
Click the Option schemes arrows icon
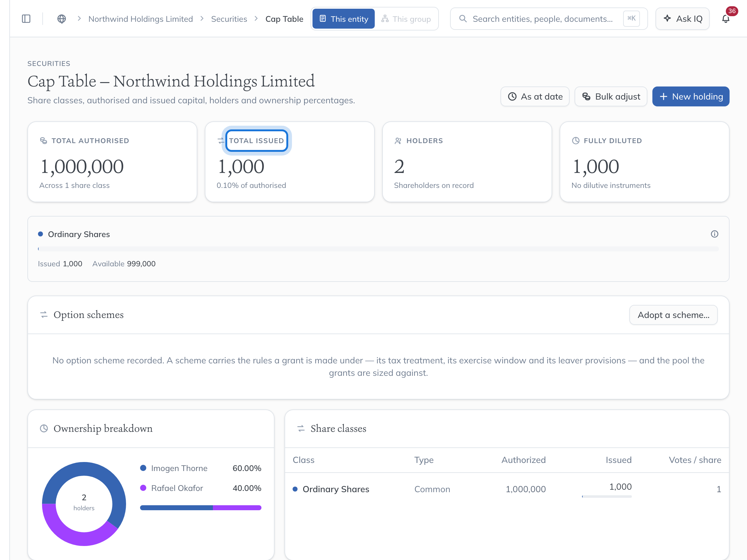point(44,315)
